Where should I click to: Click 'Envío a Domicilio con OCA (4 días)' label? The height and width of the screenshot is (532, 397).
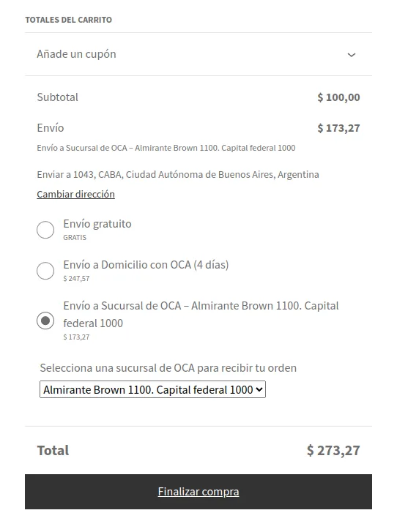[146, 265]
